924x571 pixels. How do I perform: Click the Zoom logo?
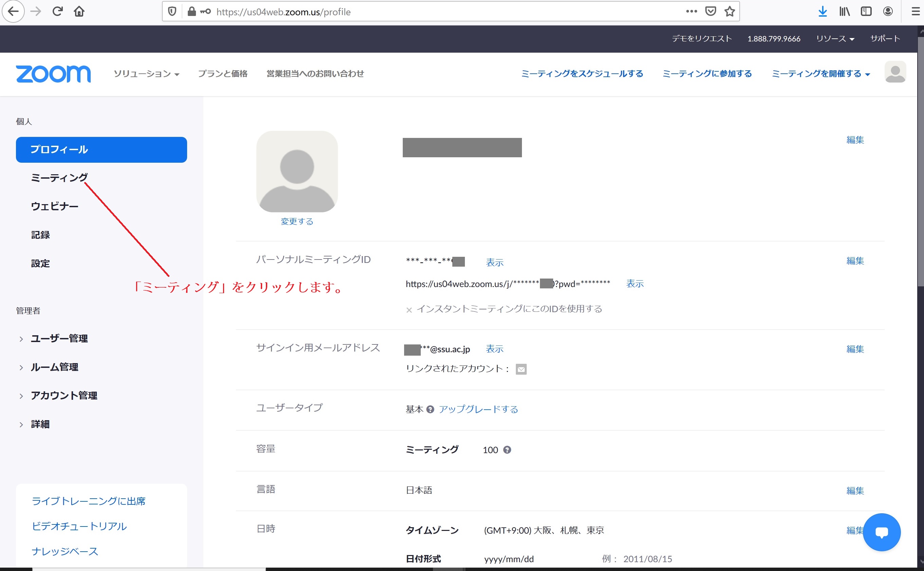click(53, 74)
